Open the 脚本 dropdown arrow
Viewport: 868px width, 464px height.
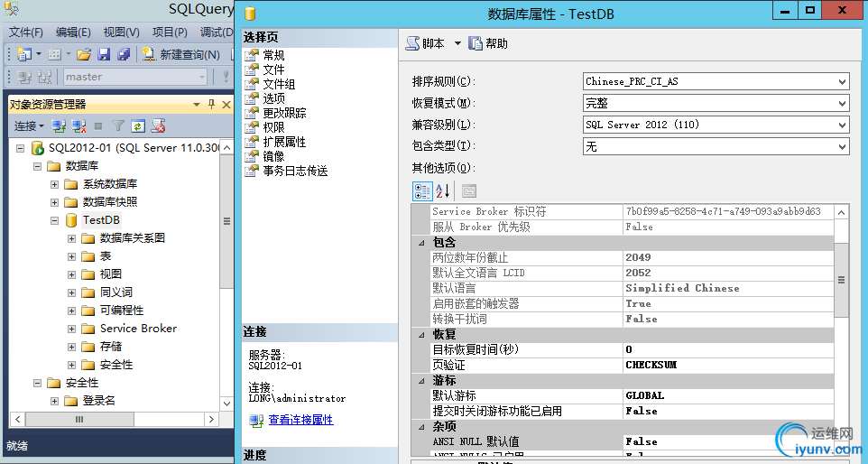pos(457,43)
